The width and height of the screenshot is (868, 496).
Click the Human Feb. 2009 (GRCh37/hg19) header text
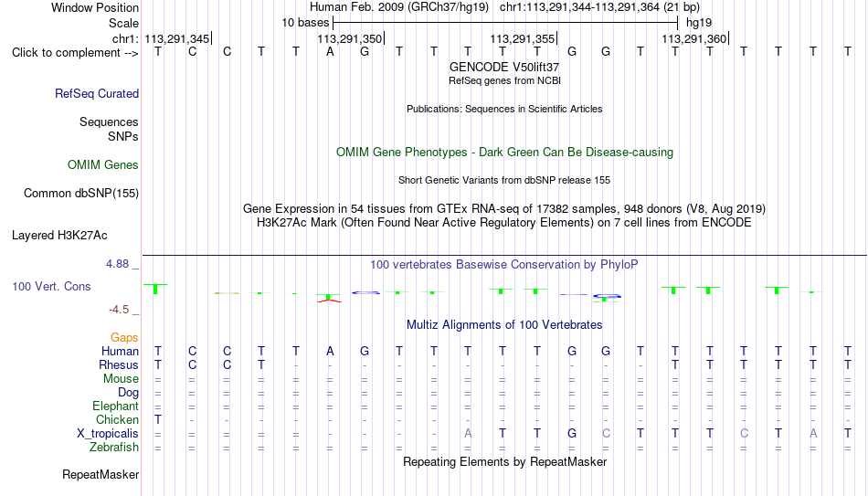(x=399, y=7)
